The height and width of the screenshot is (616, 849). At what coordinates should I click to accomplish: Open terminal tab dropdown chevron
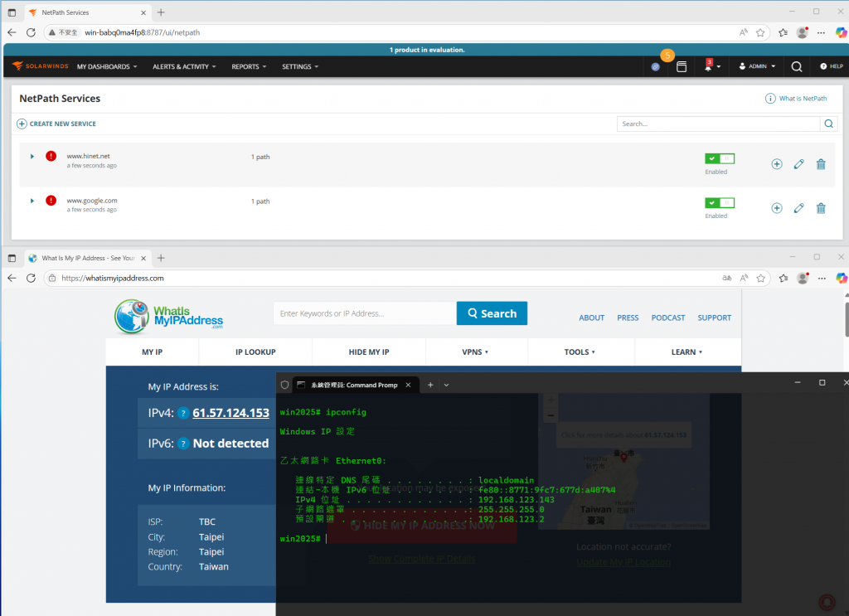pyautogui.click(x=446, y=385)
